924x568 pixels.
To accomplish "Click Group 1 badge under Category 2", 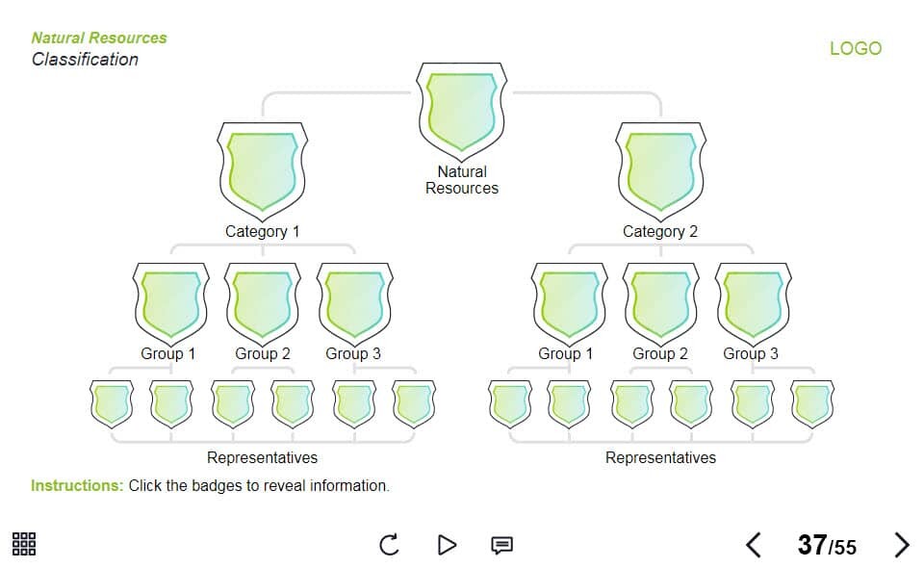I will pos(567,301).
